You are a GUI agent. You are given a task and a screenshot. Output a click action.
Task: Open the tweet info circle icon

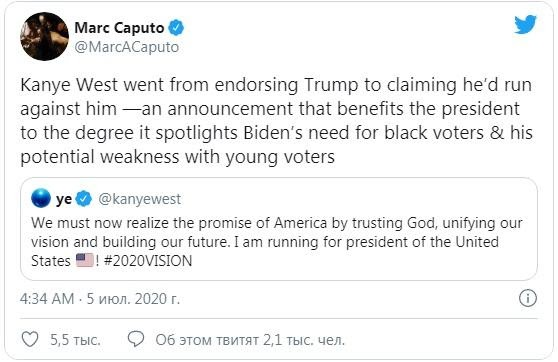527,298
